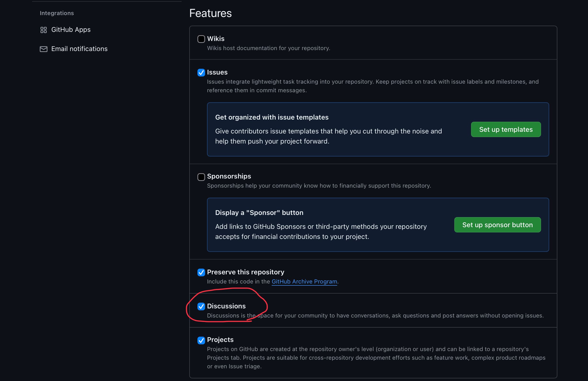Image resolution: width=588 pixels, height=381 pixels.
Task: Click Set up sponsor button
Action: click(x=497, y=225)
